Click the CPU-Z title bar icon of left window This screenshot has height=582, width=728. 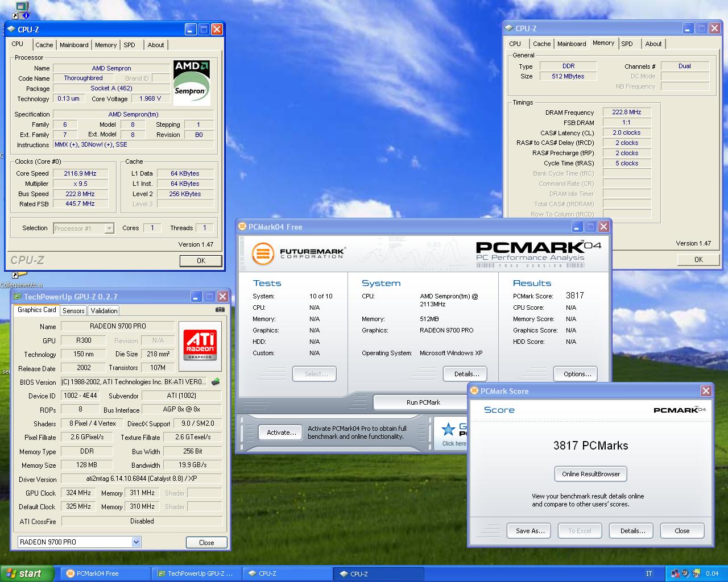point(12,29)
